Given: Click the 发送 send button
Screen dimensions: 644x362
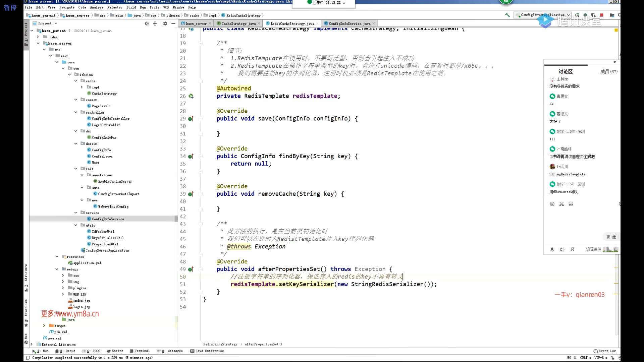Looking at the screenshot, I should click(x=611, y=237).
